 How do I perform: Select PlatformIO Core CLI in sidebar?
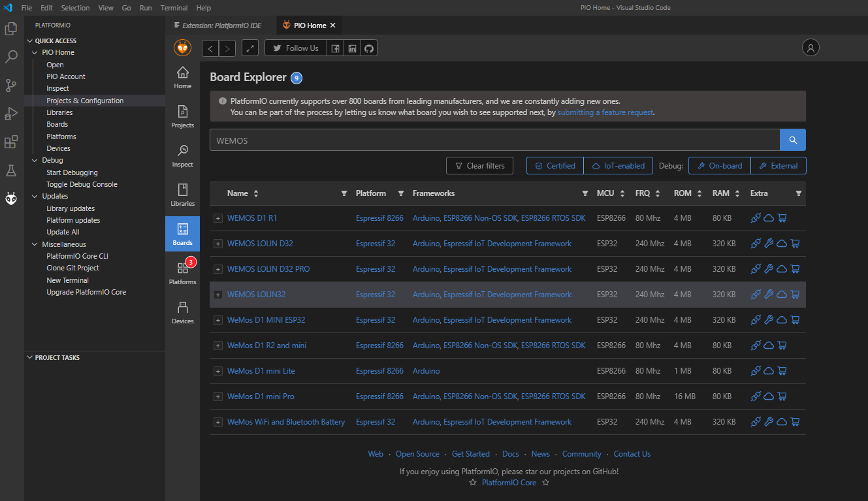(x=77, y=256)
